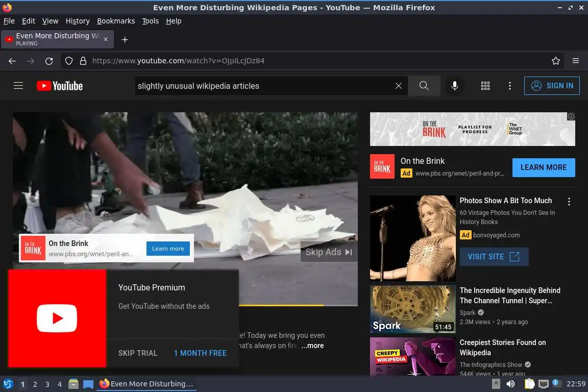Expand description with ...more link
The image size is (588, 392).
click(312, 346)
